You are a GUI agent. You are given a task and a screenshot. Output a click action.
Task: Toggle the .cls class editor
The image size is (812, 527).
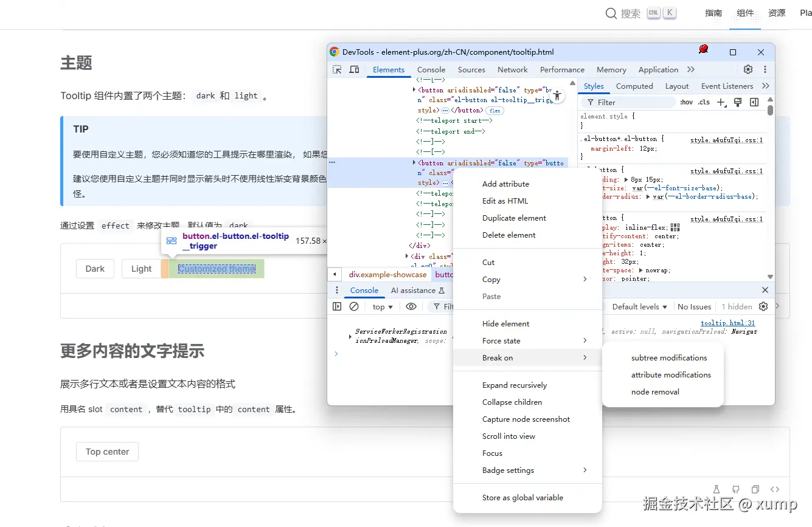click(704, 102)
